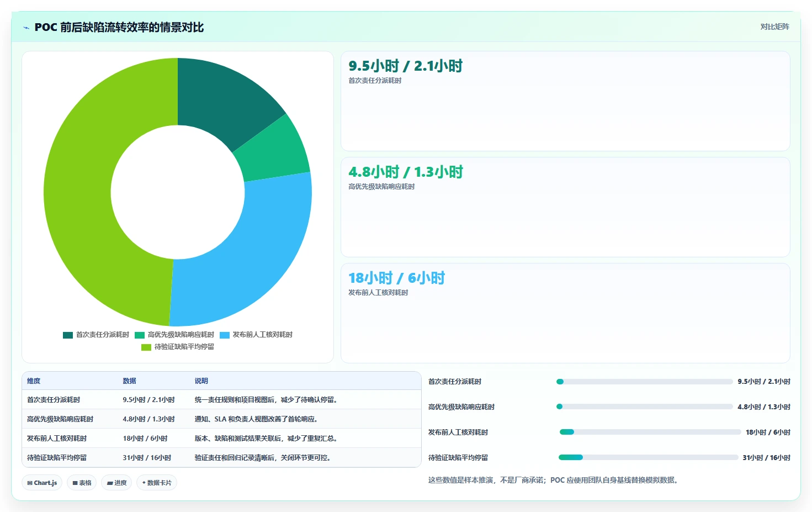The image size is (812, 512).
Task: Click progress bar for 首次责任分派耗时
Action: pyautogui.click(x=644, y=382)
